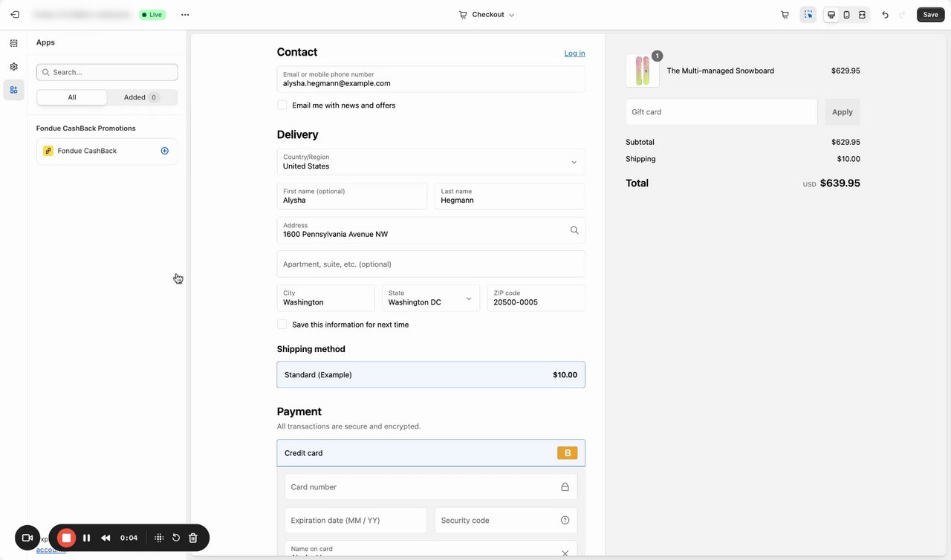Screen dimensions: 951x560
Task: Expand the Checkout page selector
Action: point(487,15)
